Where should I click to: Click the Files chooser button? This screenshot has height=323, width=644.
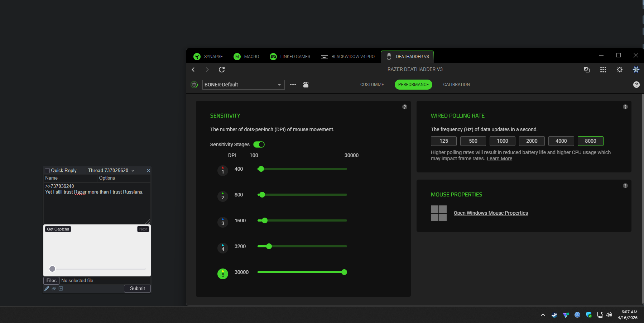coord(51,281)
